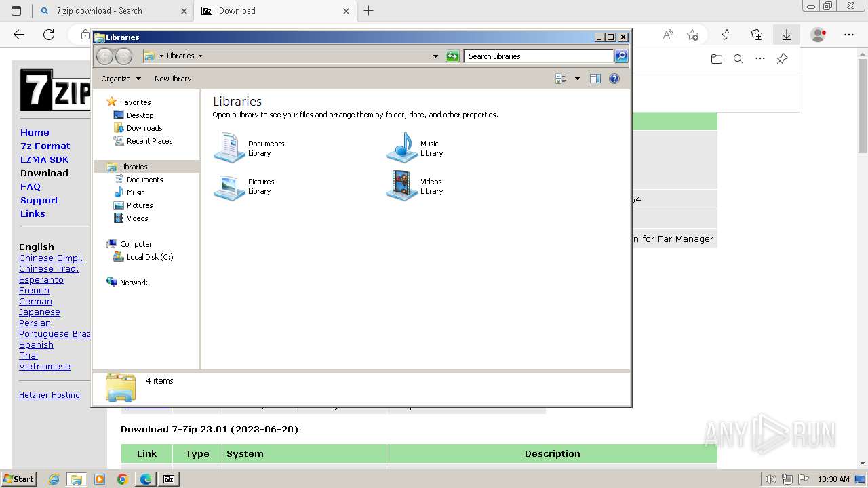Open downloads folder icon in downloads panel
Screen dimensions: 868x488
coord(717,59)
